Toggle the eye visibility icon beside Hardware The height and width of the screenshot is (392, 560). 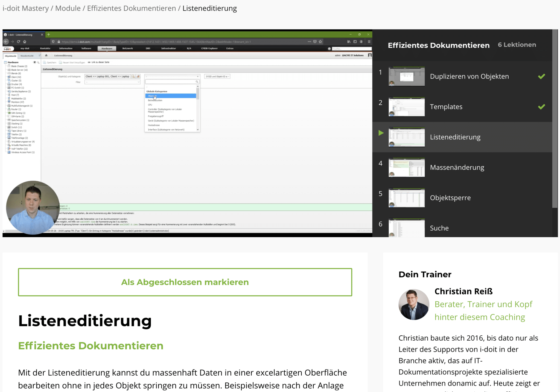click(x=34, y=62)
